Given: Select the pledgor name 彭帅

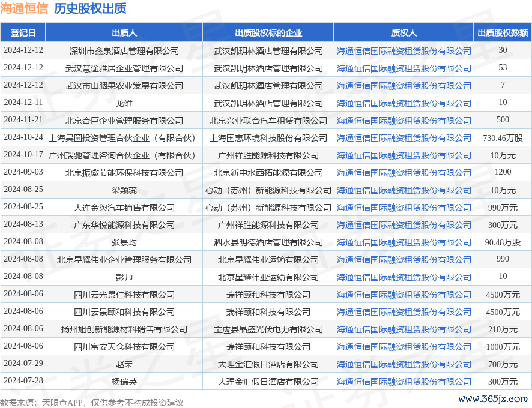Looking at the screenshot, I should (124, 277).
